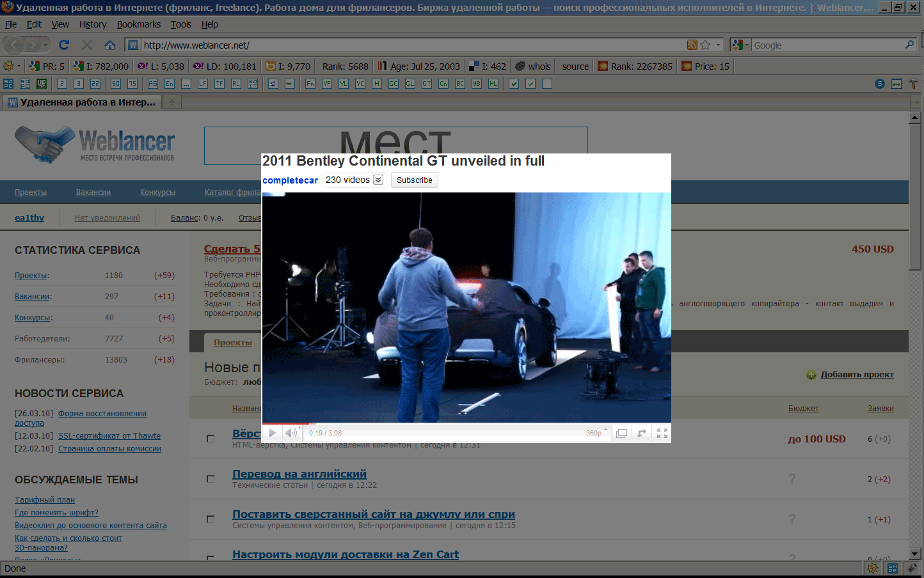Click the AG toolbar icon
924x578 pixels.
tap(153, 84)
